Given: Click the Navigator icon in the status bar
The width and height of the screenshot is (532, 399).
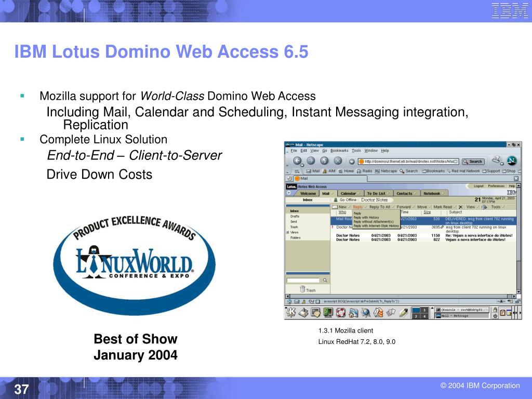Looking at the screenshot, I should tap(289, 301).
